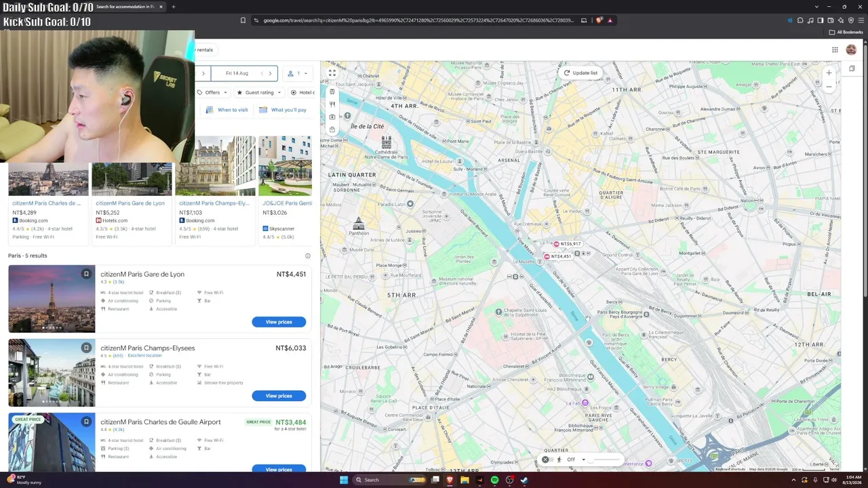Bookmark this page in the address bar

(243, 20)
